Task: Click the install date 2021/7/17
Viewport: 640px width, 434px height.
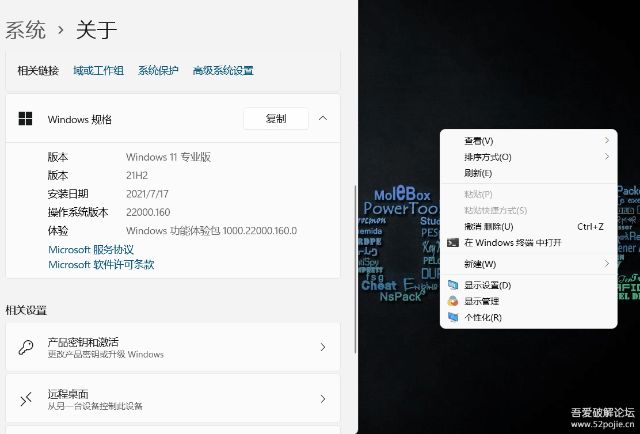Action: click(147, 194)
